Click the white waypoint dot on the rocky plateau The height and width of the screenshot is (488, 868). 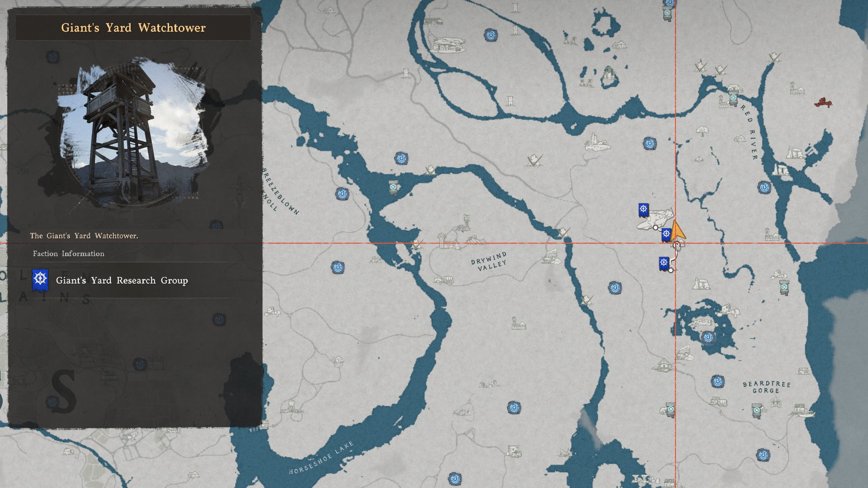coord(656,228)
